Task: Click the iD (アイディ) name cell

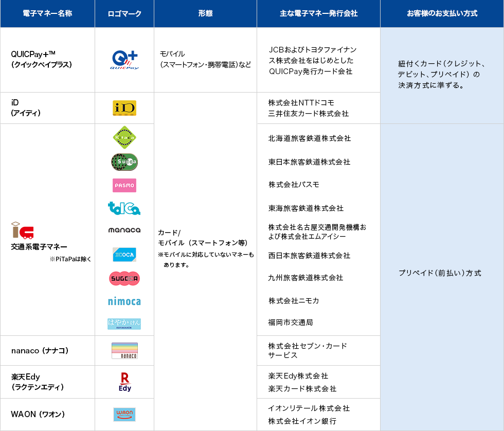Action: coord(47,108)
